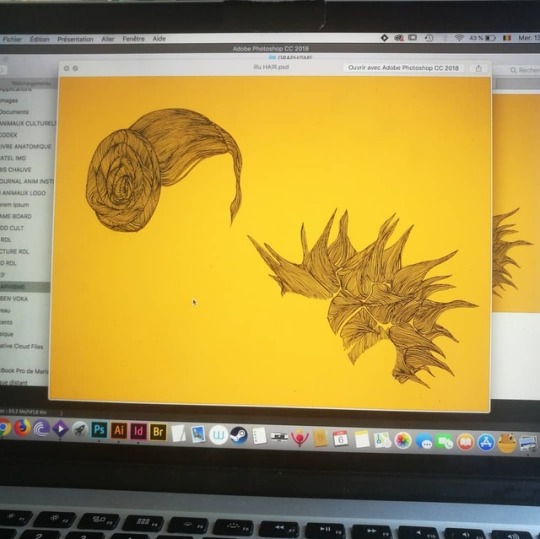Click the clock and date in the menu bar
The height and width of the screenshot is (539, 540).
point(529,38)
